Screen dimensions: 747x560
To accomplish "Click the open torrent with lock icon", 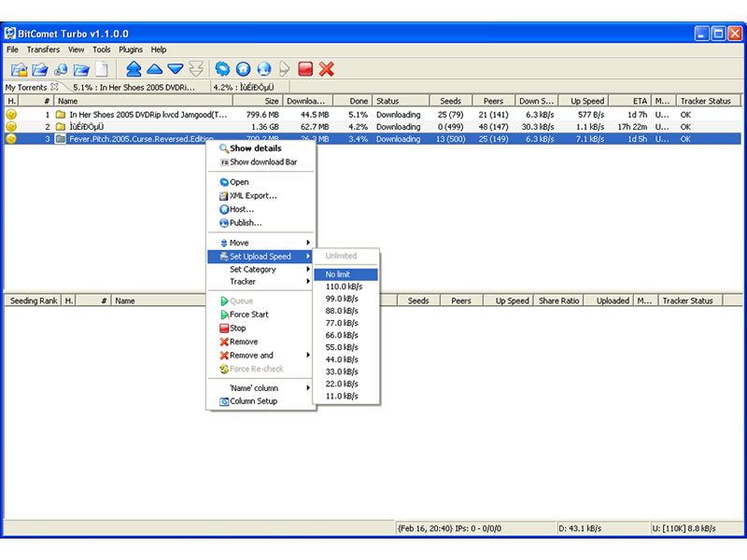I will coord(19,69).
